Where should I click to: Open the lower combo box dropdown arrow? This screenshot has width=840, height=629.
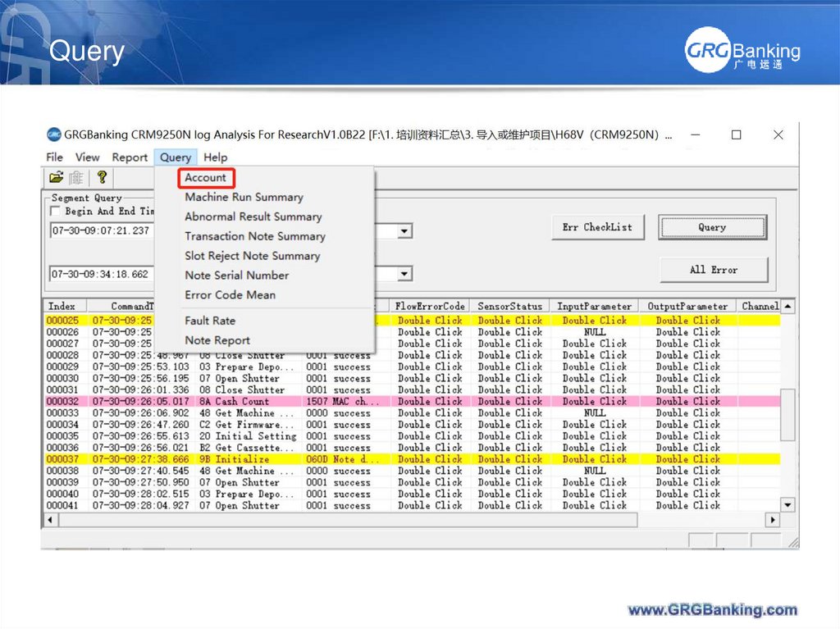pos(405,274)
